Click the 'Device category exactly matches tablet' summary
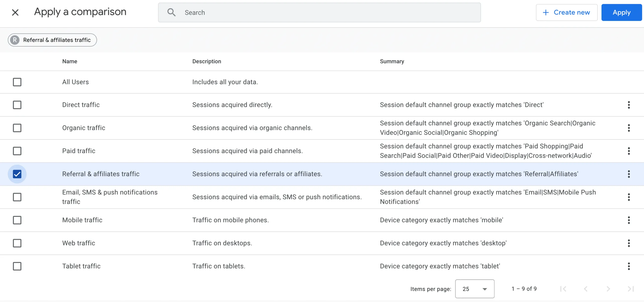 440,266
